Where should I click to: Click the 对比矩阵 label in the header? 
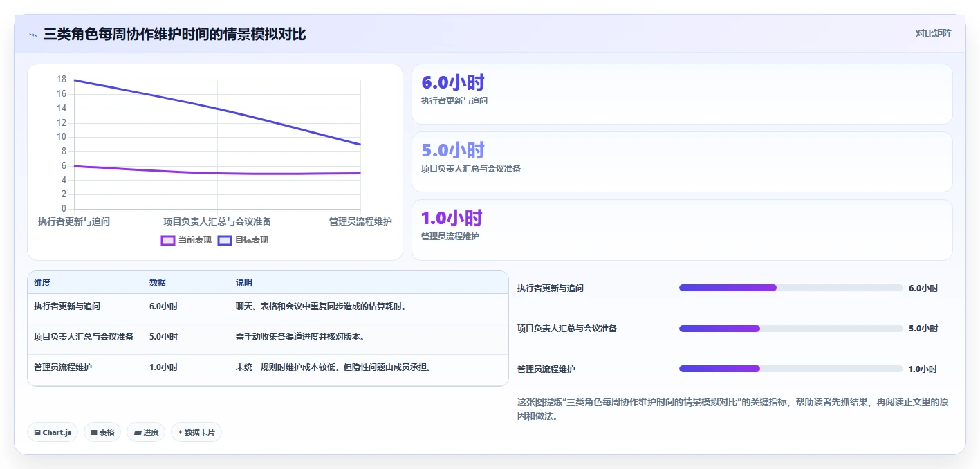[x=933, y=33]
